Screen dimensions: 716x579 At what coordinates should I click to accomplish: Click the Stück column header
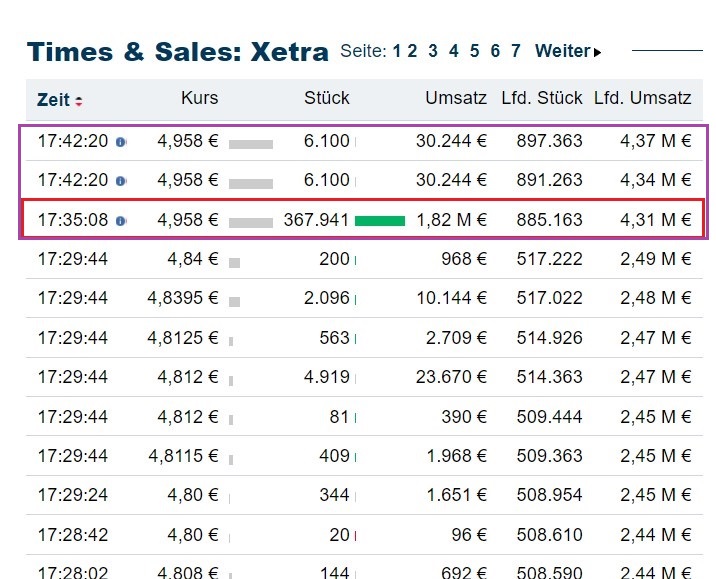(x=327, y=98)
